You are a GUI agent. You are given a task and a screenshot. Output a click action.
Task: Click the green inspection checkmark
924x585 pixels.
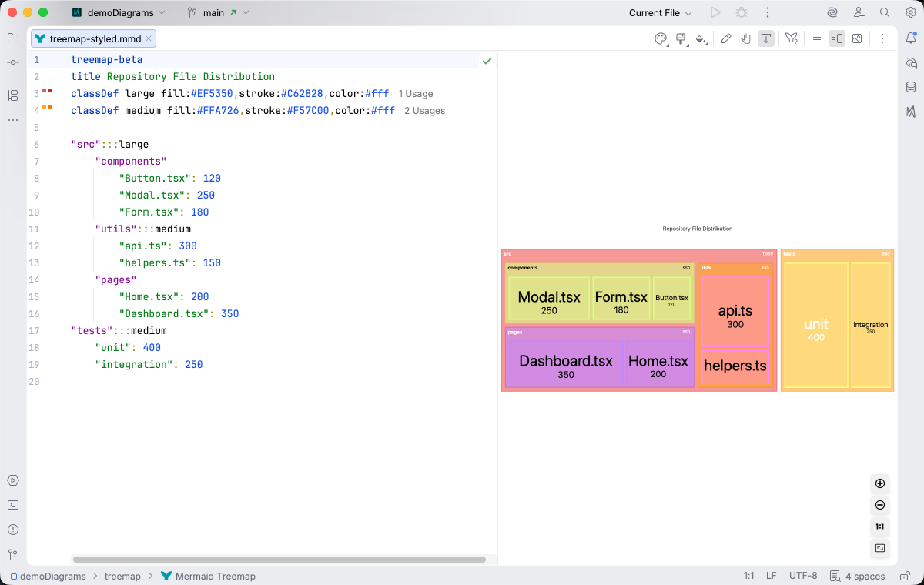[x=487, y=60]
